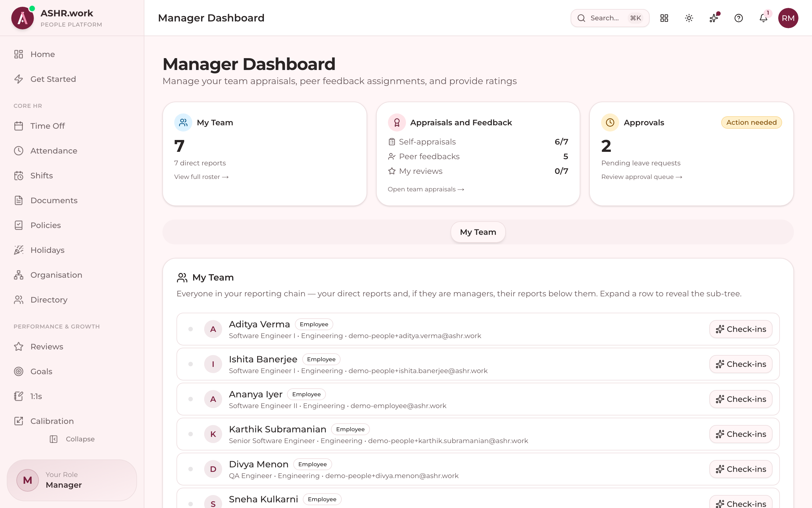Click Divya Menon's D avatar
Image resolution: width=812 pixels, height=508 pixels.
(x=213, y=469)
